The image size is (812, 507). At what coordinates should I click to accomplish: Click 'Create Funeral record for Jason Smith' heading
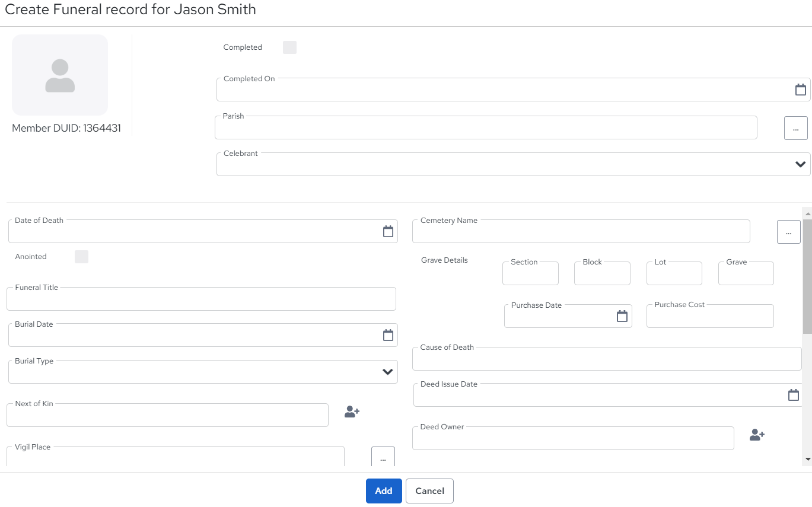(x=130, y=9)
